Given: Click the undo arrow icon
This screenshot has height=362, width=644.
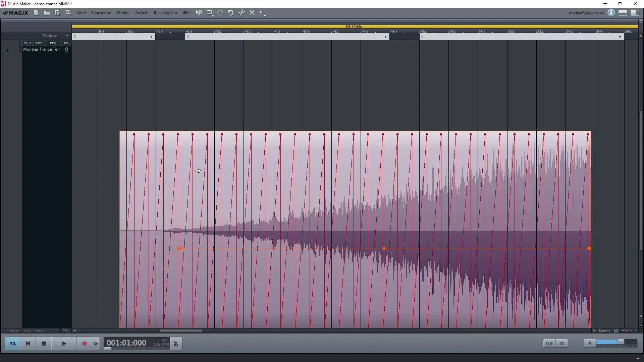Looking at the screenshot, I should click(x=230, y=13).
